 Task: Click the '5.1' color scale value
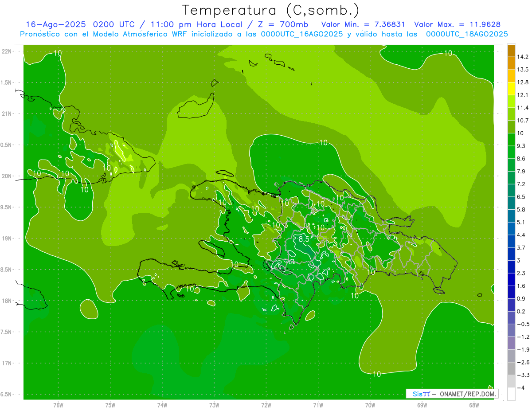(x=521, y=222)
